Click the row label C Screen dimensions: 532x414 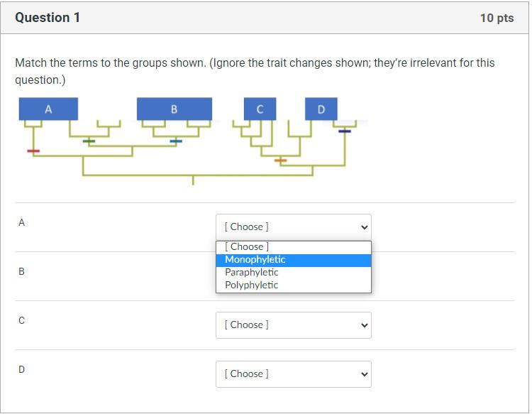(x=21, y=320)
